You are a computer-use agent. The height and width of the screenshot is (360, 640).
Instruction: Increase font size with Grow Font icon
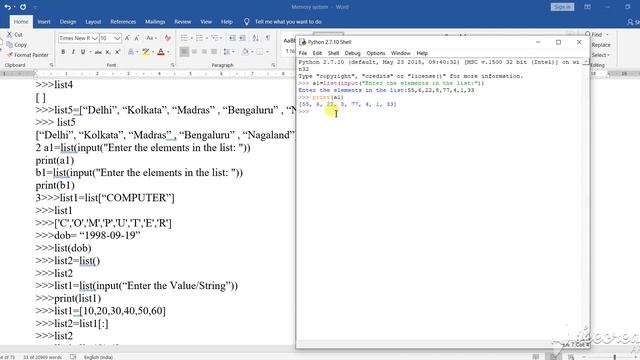point(127,38)
